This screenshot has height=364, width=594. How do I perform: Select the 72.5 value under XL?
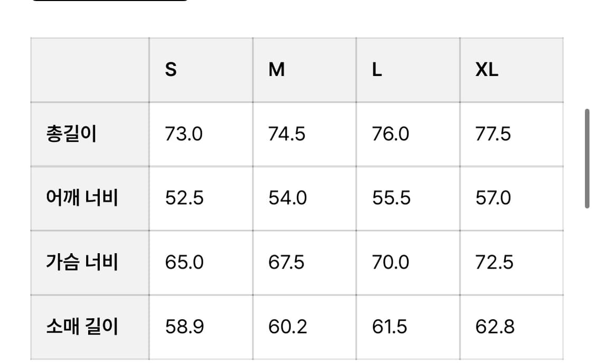tap(494, 262)
